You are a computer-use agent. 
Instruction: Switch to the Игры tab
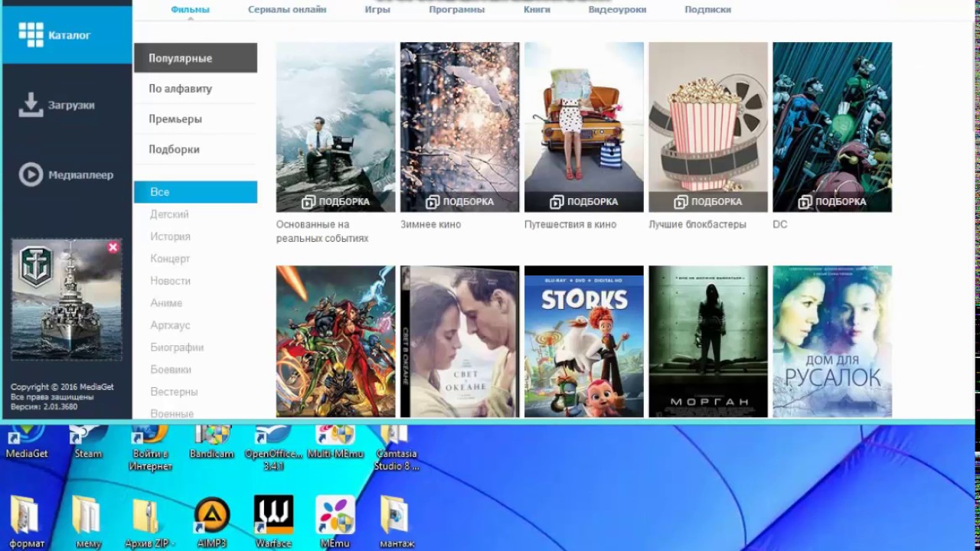(x=377, y=10)
